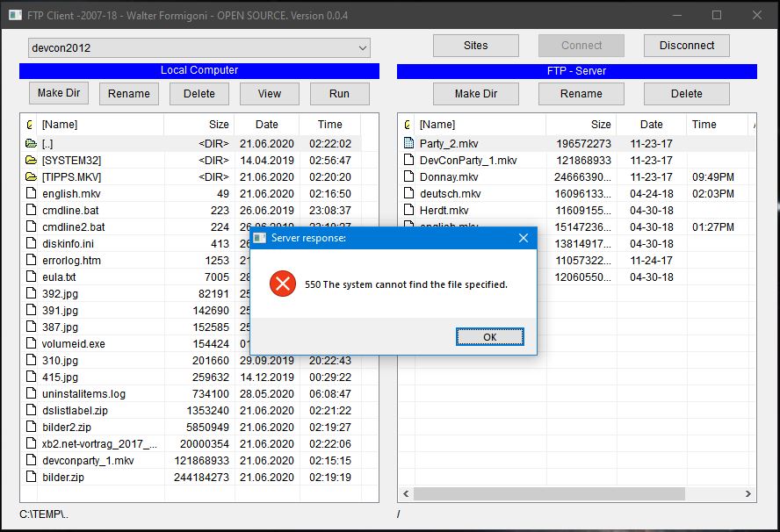Click FTP server Delete button

click(687, 93)
